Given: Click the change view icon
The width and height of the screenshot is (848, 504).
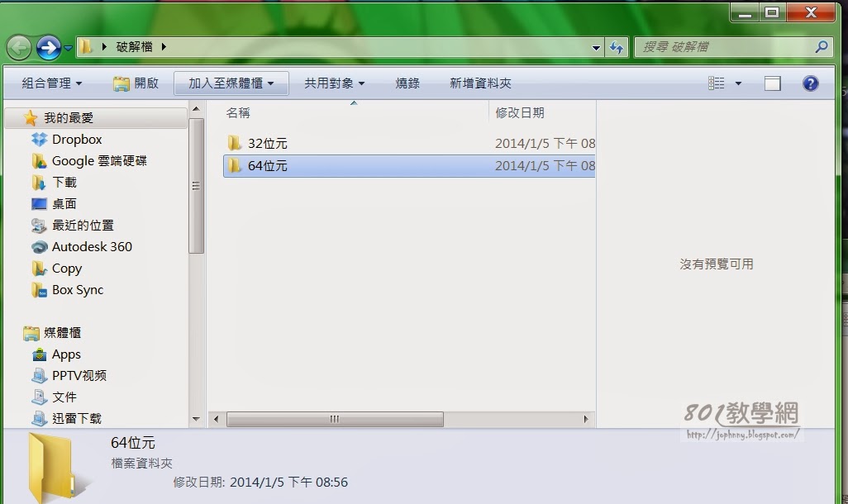Looking at the screenshot, I should coord(716,83).
